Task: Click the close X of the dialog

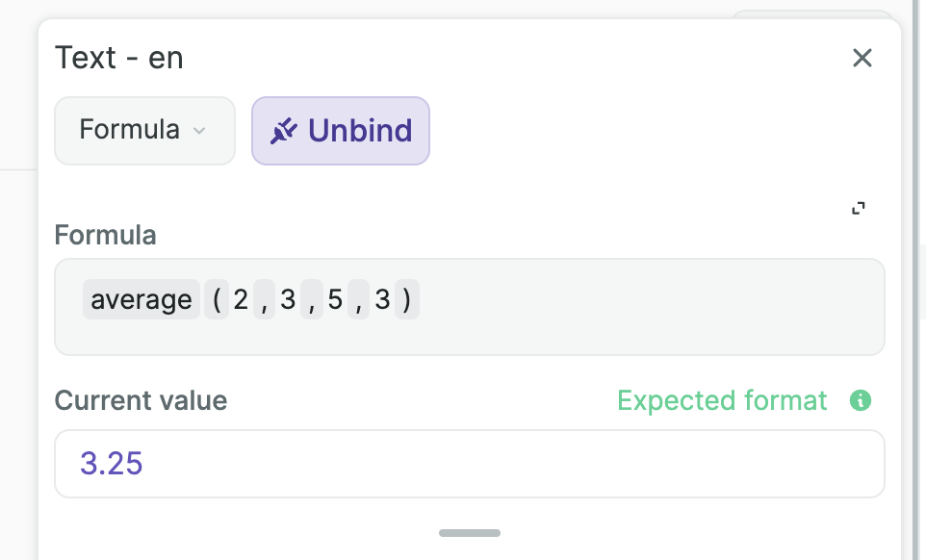Action: point(862,58)
